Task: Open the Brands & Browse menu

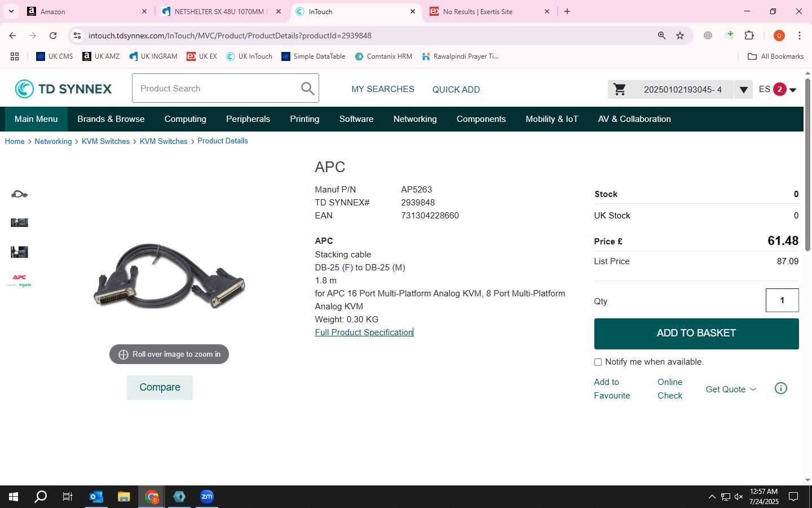Action: [x=111, y=119]
